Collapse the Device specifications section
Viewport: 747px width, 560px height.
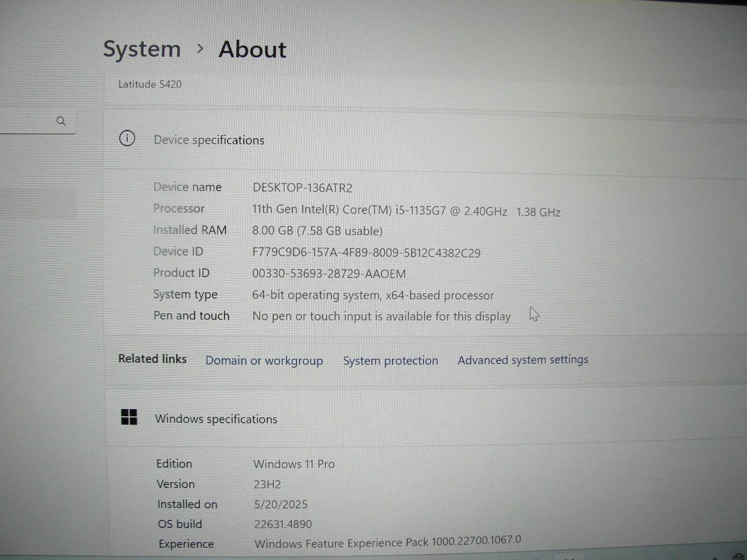209,140
